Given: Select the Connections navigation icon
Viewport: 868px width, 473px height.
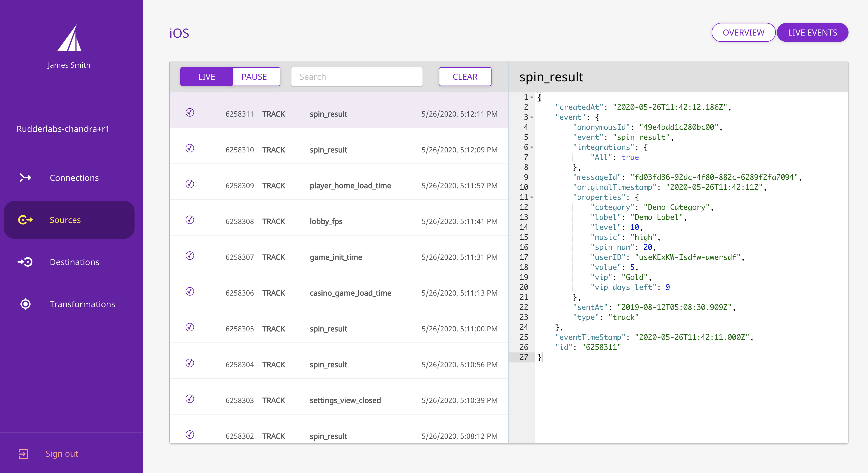Looking at the screenshot, I should coord(25,178).
